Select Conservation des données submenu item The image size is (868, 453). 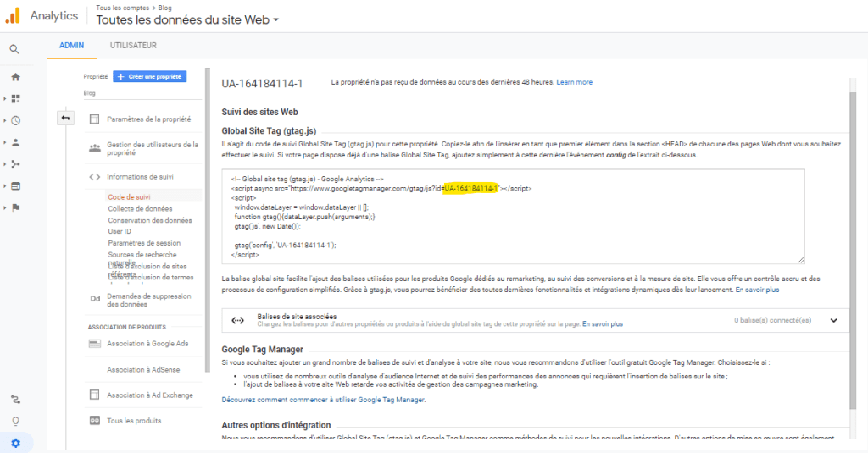click(x=150, y=220)
